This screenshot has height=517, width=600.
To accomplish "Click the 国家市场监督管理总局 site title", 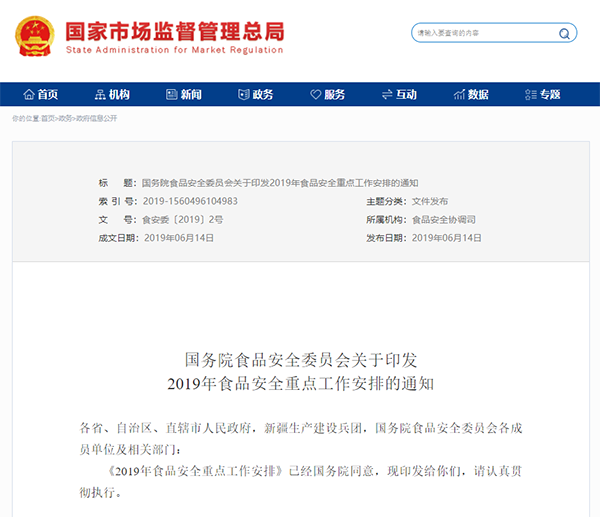I will 175,31.
